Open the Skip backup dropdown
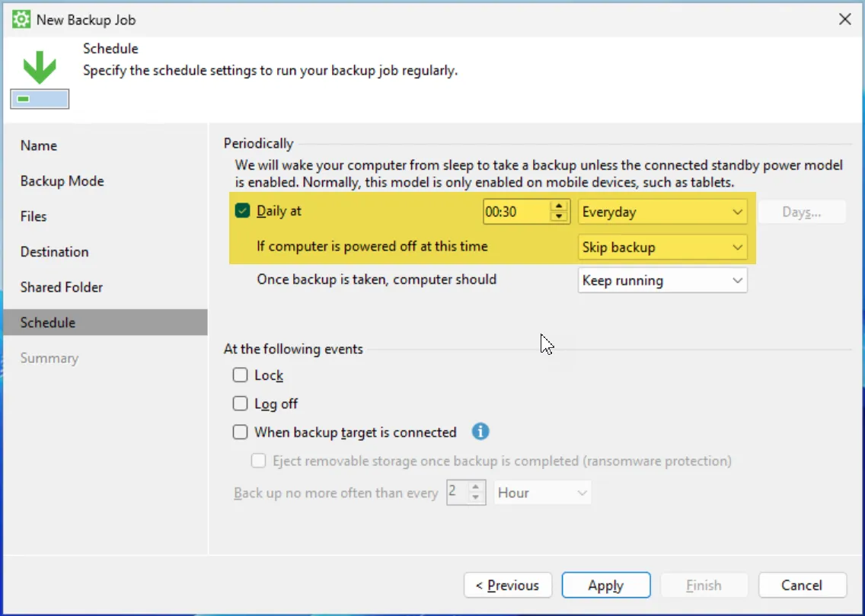 [662, 247]
